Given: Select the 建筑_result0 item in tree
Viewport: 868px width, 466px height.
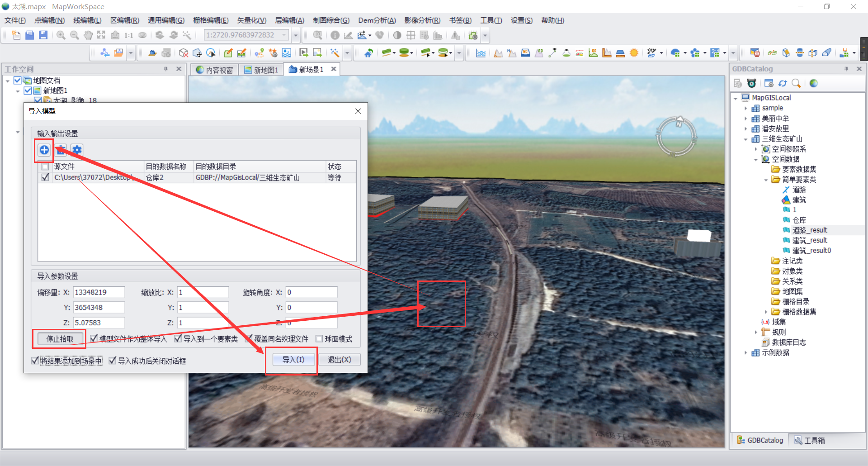Looking at the screenshot, I should point(811,251).
